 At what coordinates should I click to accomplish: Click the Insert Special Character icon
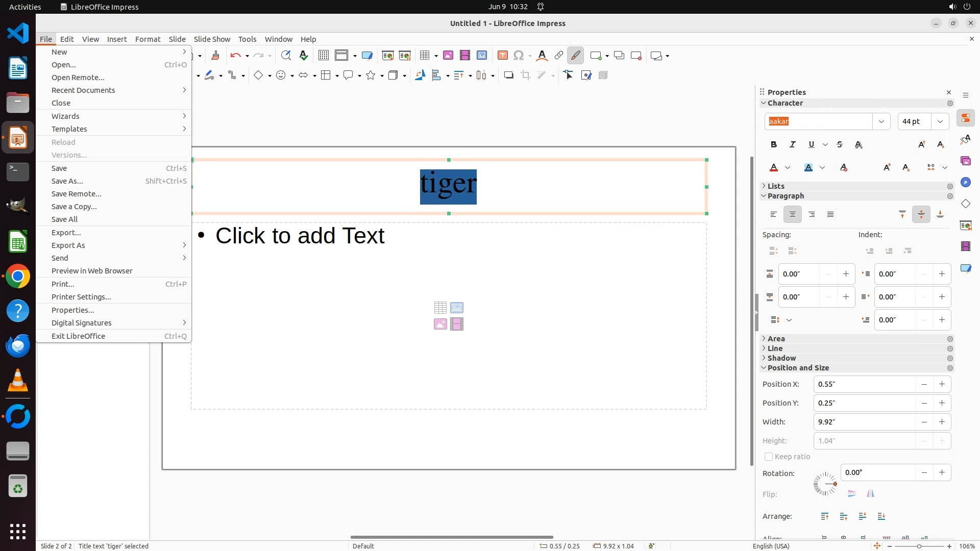pos(519,56)
